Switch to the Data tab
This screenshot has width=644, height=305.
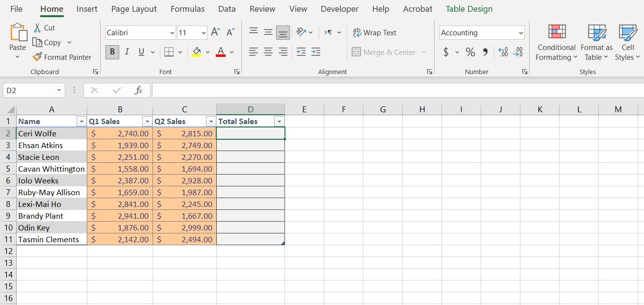(x=227, y=9)
